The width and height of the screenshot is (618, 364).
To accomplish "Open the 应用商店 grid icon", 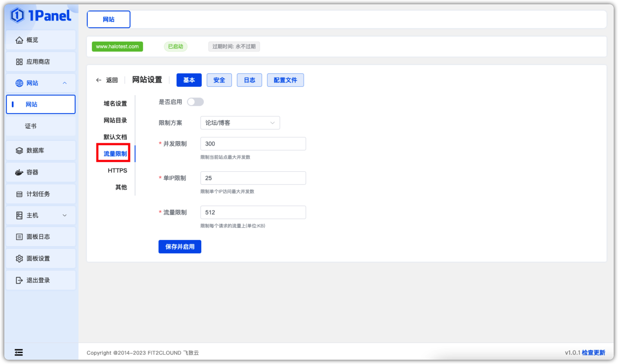I will [x=19, y=62].
